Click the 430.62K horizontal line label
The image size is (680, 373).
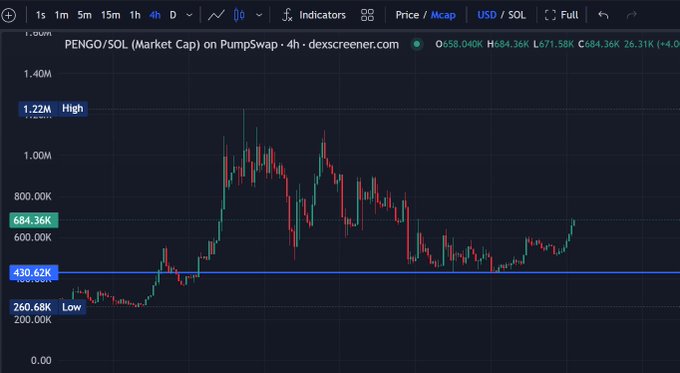tap(34, 273)
